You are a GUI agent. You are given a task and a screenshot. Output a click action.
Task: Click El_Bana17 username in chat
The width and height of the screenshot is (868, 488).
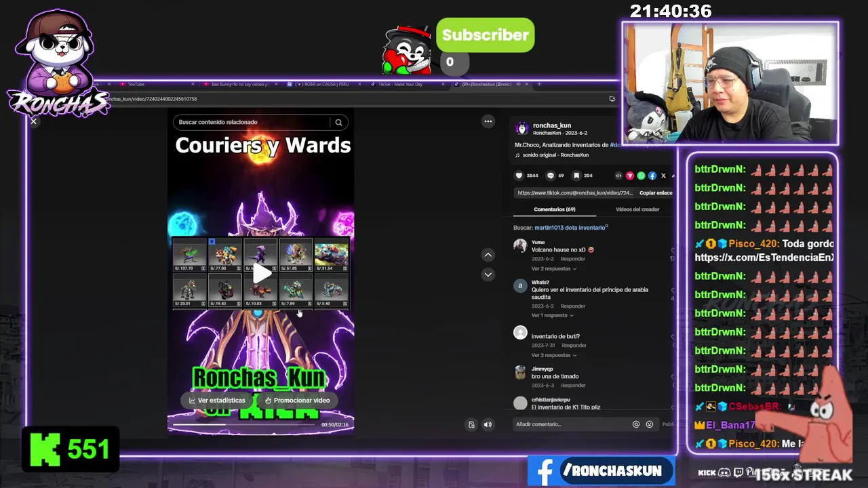pos(730,425)
